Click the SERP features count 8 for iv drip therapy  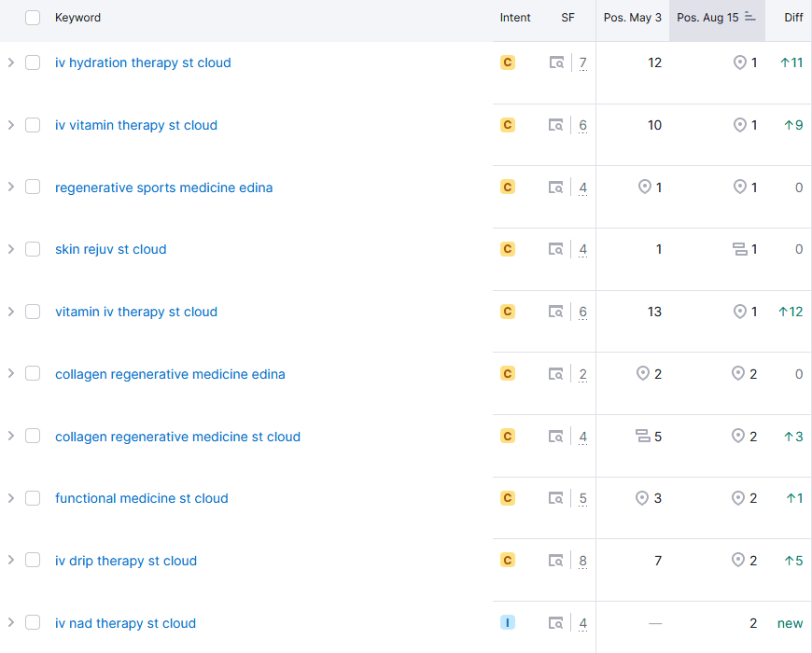583,561
